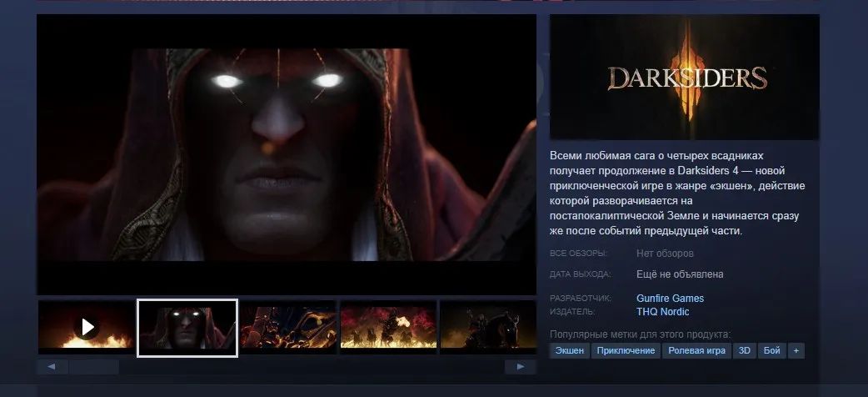Open the thumbnail showing four horsemen in flames
The image size is (868, 397).
click(389, 327)
